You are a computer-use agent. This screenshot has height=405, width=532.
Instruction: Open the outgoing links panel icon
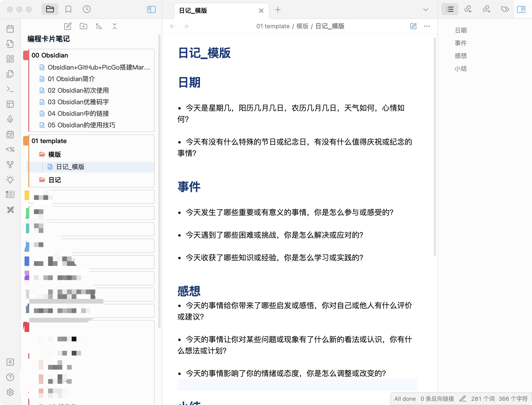486,9
